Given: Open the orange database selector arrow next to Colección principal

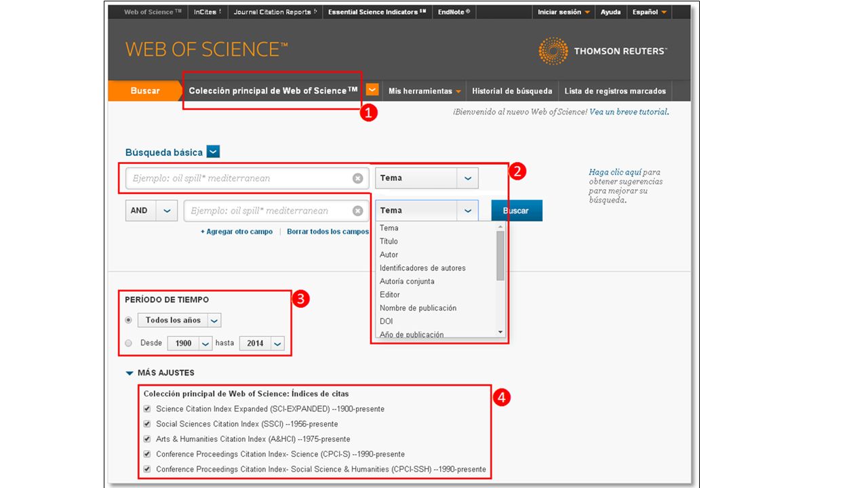Looking at the screenshot, I should (372, 90).
